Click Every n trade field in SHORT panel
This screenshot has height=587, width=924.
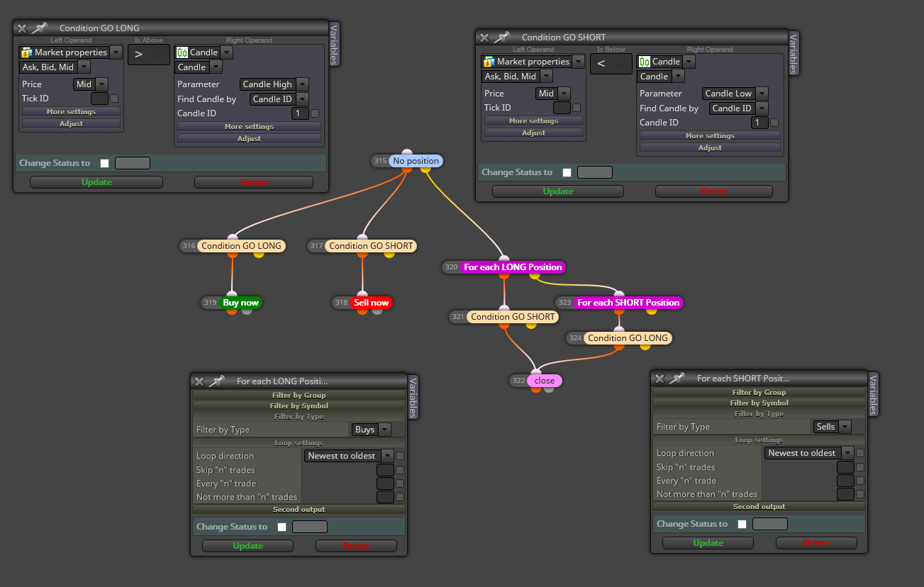[845, 481]
